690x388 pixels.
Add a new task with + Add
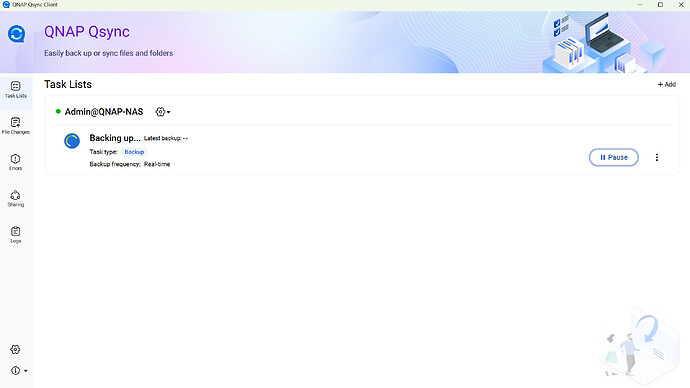point(667,84)
